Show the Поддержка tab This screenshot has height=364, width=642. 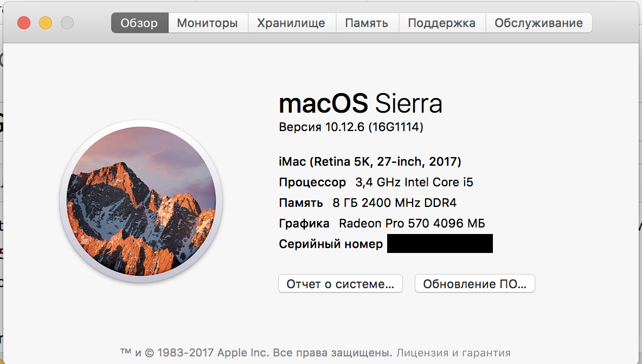point(441,23)
